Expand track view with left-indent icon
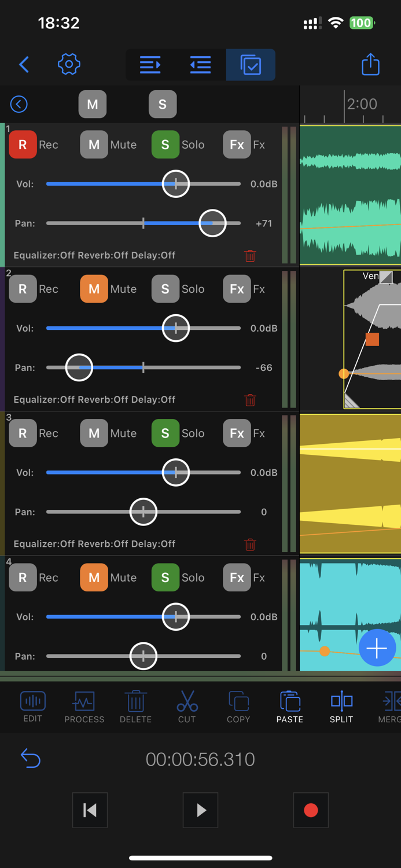This screenshot has height=868, width=401. [x=200, y=65]
